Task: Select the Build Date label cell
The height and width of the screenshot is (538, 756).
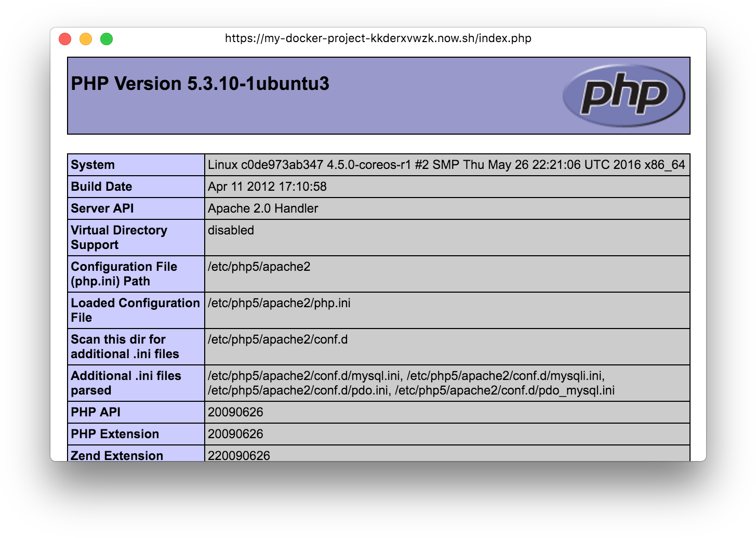Action: click(x=102, y=187)
